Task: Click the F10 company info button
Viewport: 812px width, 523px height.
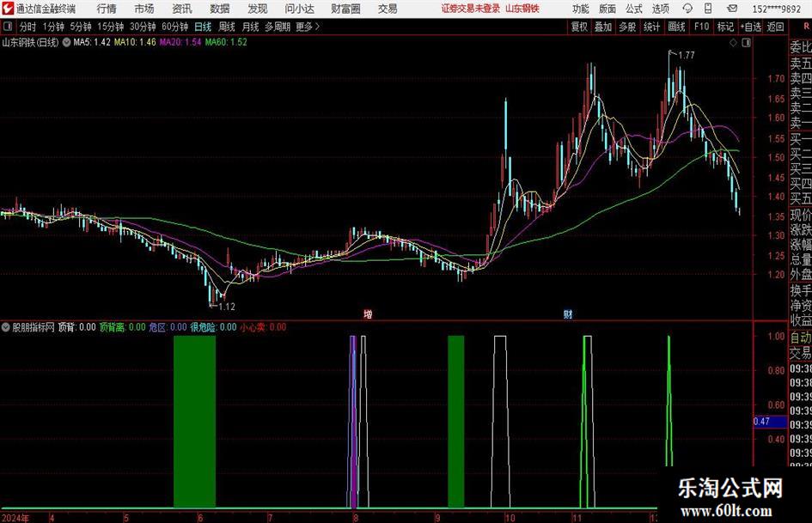Action: click(701, 27)
